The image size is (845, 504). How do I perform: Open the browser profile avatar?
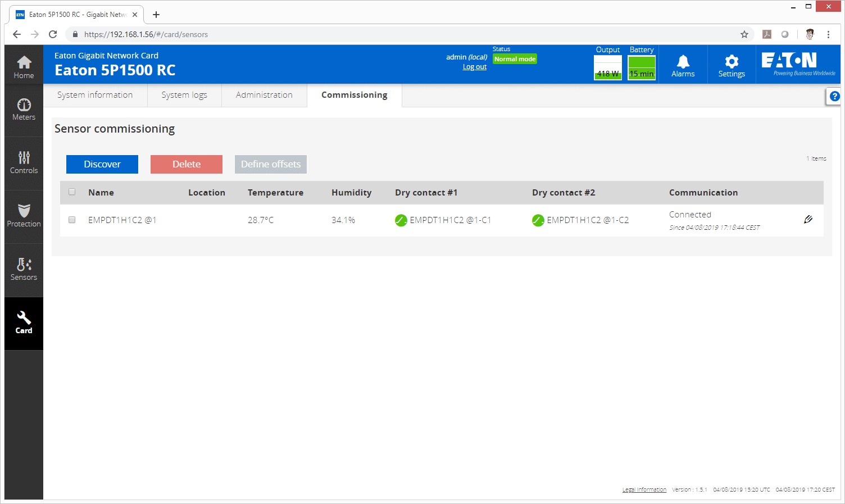click(810, 34)
